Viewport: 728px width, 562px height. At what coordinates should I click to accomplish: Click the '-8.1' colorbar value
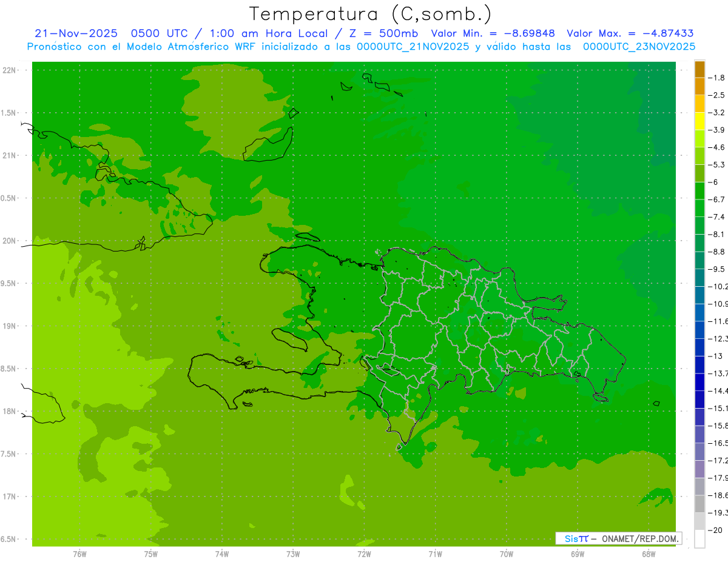tap(717, 234)
